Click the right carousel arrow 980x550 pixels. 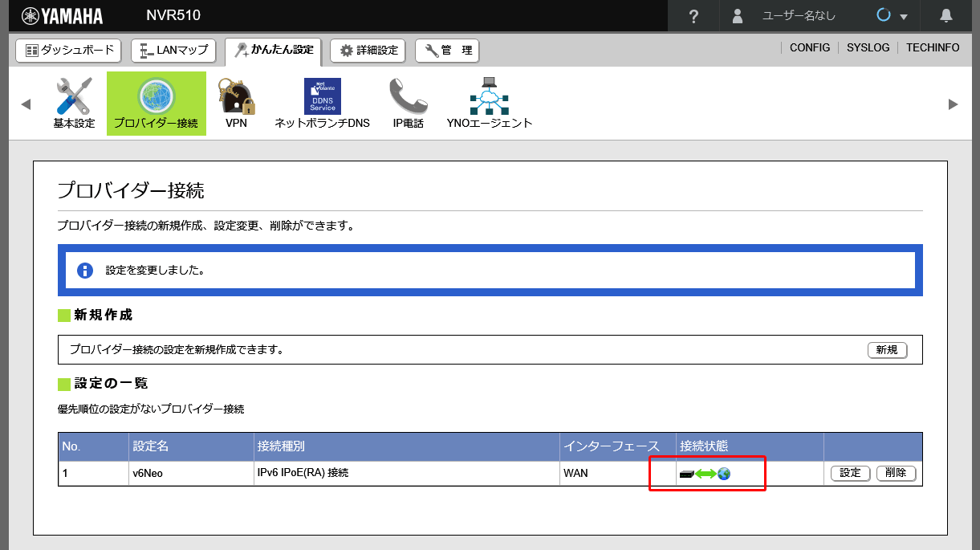pyautogui.click(x=954, y=104)
